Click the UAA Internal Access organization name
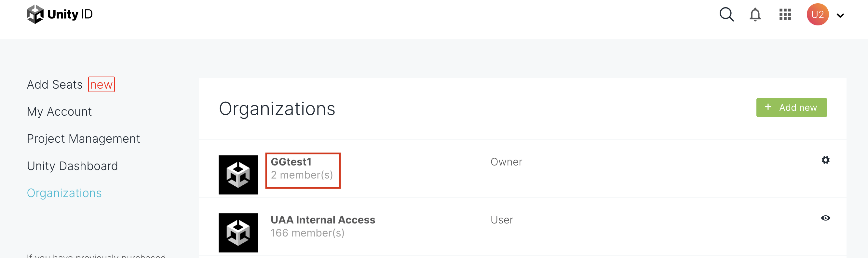868x258 pixels. (x=323, y=220)
